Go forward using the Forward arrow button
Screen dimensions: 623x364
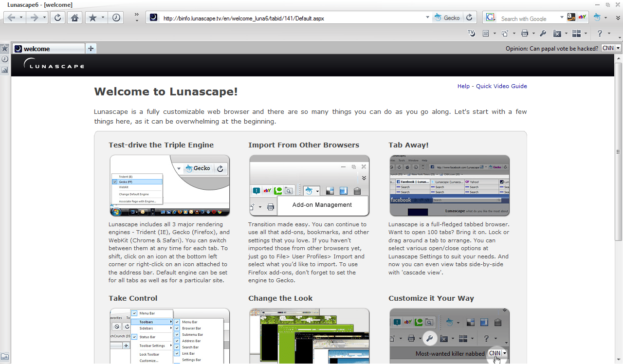tap(34, 18)
